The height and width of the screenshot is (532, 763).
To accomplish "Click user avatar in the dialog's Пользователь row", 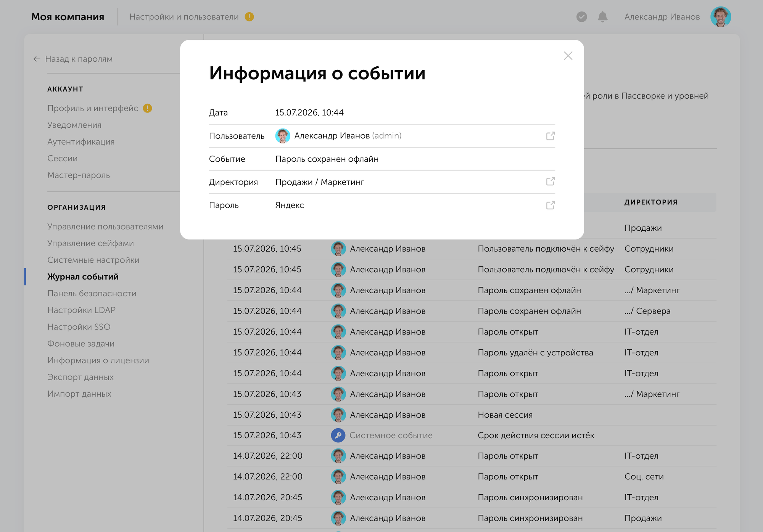I will [283, 136].
